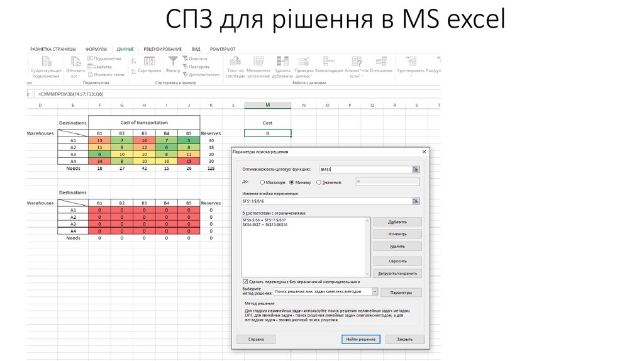644x361 pixels.
Task: Click range selector beside variable cells field
Action: tap(416, 201)
